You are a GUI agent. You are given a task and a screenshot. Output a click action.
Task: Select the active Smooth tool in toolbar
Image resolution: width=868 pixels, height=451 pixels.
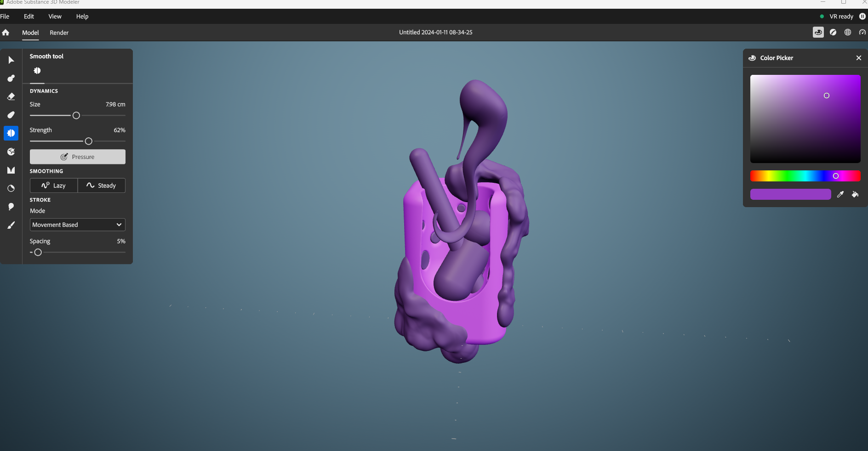tap(11, 133)
